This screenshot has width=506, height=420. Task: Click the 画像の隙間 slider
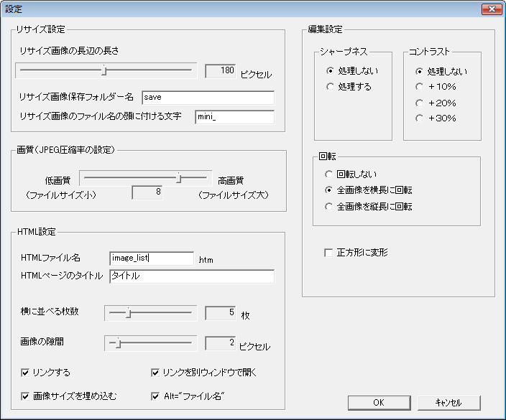coord(151,343)
